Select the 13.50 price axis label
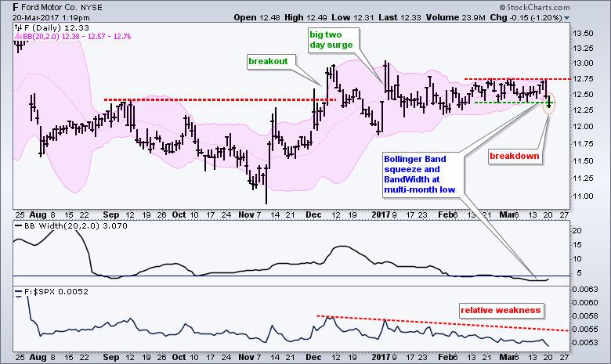611x364 pixels. (583, 34)
